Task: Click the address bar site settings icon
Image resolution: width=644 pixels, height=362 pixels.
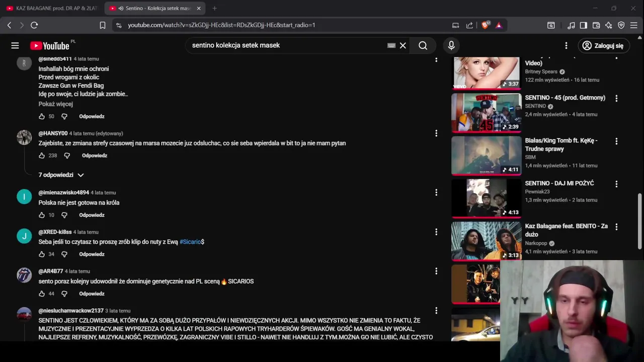Action: (118, 25)
